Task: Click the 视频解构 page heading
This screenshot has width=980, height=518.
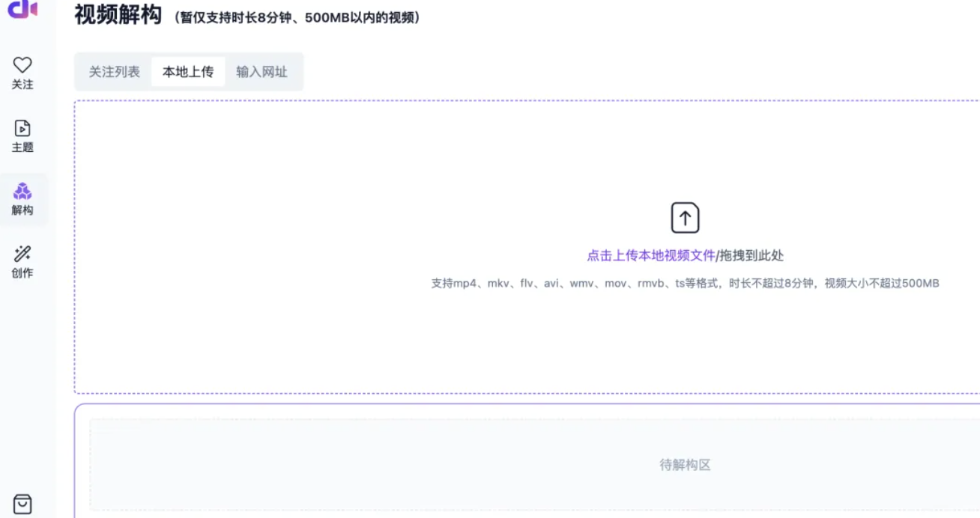Action: pos(118,14)
